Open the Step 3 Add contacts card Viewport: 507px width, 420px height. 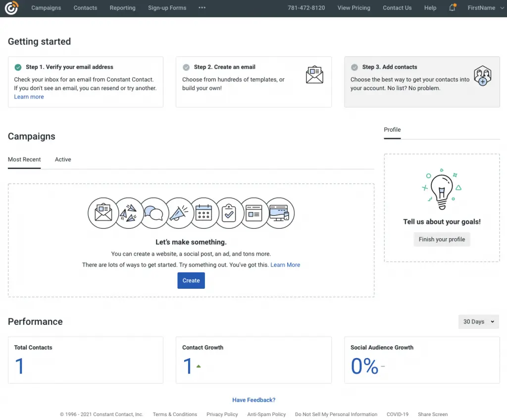coord(422,82)
